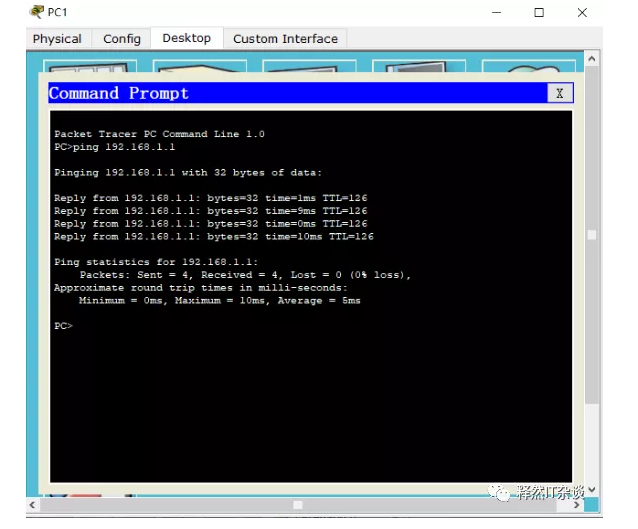Maximize the PC1 window

click(x=539, y=12)
